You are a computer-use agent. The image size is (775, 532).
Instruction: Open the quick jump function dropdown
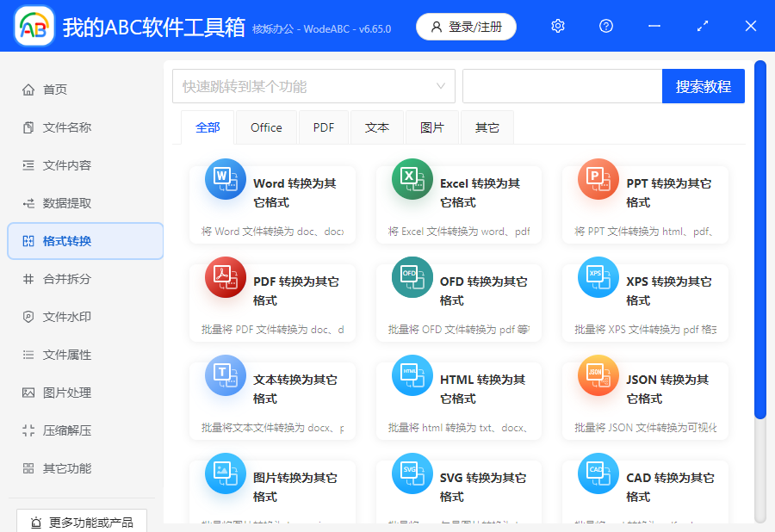tap(313, 86)
